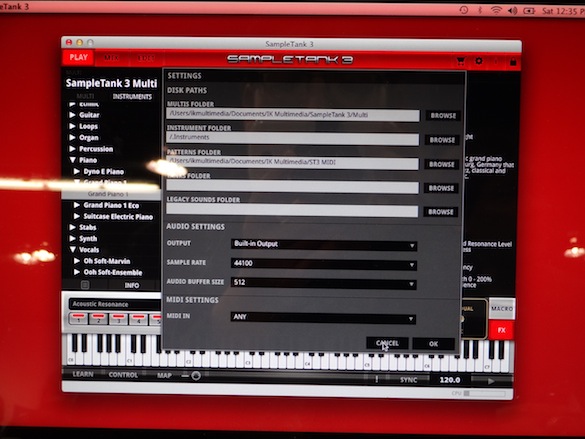
Task: Click the Instrument folder path field
Action: pos(292,139)
